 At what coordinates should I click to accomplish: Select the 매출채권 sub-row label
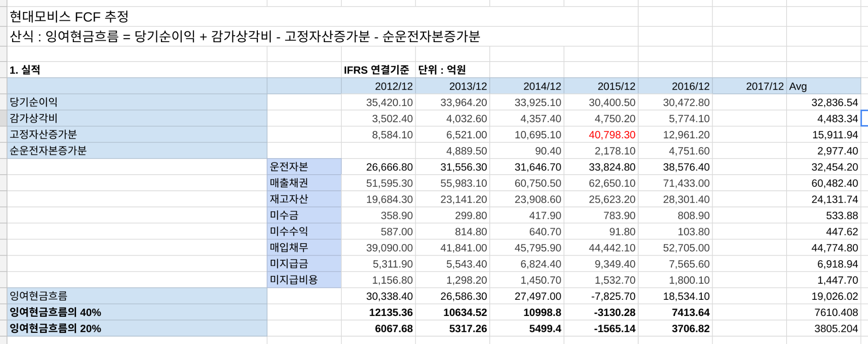304,183
